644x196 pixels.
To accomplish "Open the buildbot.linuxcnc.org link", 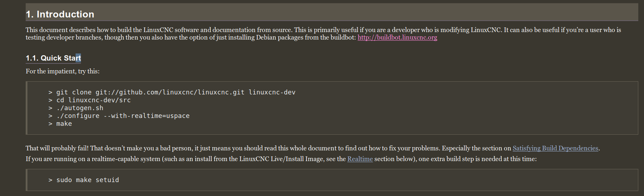I will (x=397, y=37).
